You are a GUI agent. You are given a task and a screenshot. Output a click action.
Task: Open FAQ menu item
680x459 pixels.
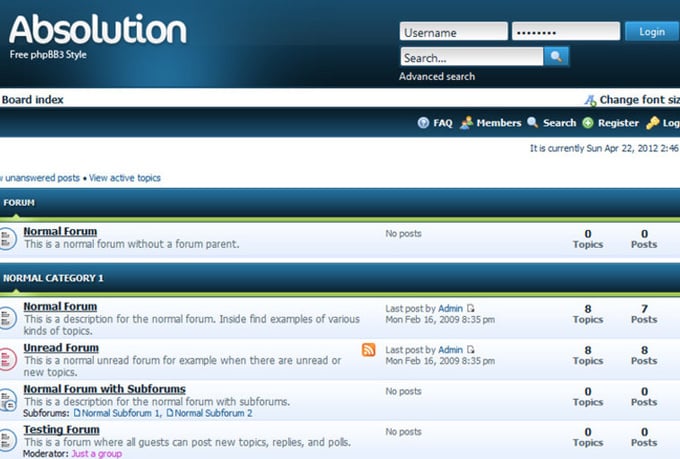tap(443, 123)
